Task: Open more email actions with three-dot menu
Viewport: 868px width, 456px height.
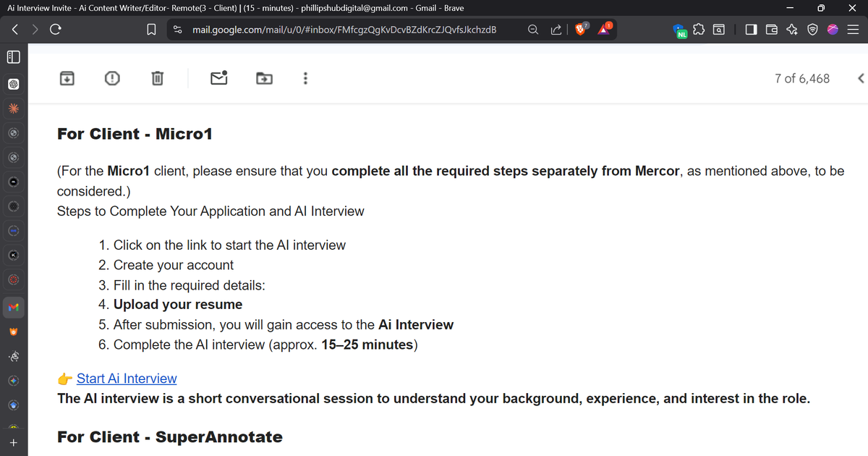Action: point(305,78)
